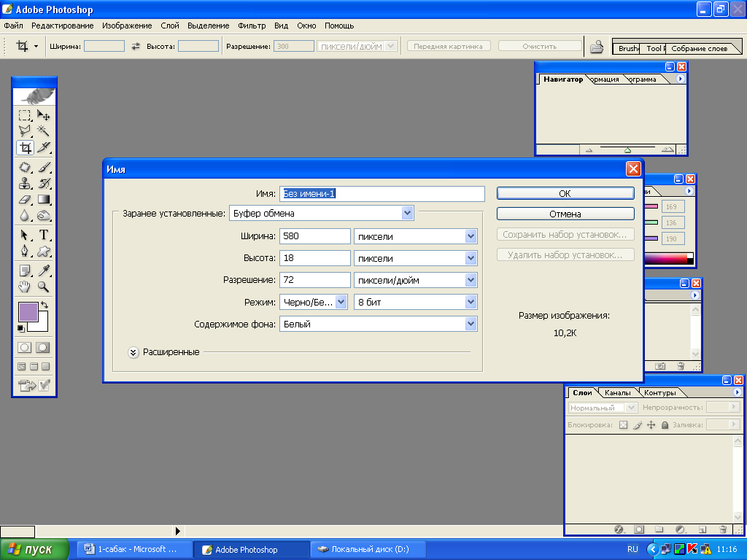Switch to the Каналы tab
Screen dimensions: 747x560
617,393
